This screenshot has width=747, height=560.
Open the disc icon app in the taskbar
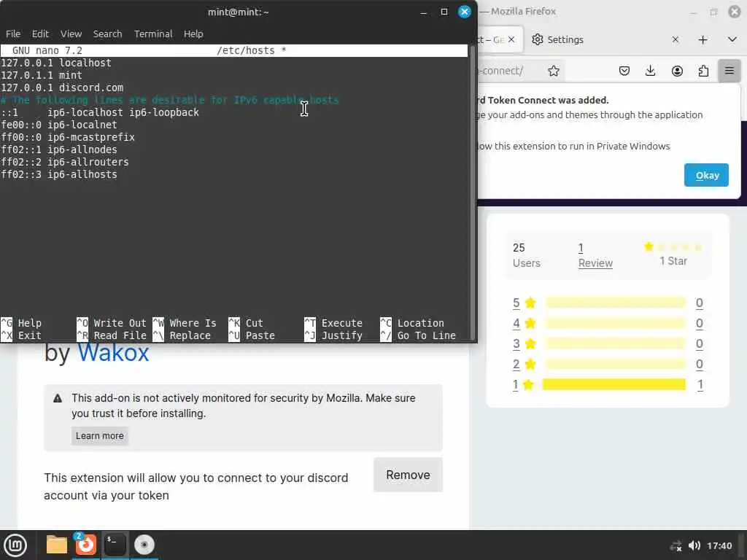click(144, 545)
